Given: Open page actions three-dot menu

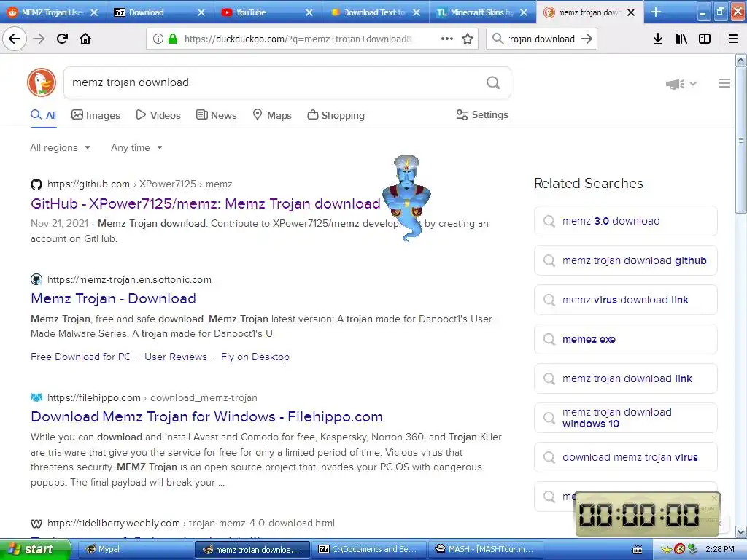Looking at the screenshot, I should click(x=447, y=39).
